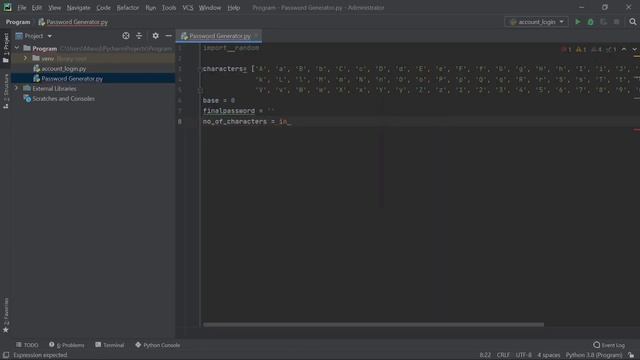Toggle the Structure tool window sidebar button

(x=6, y=91)
